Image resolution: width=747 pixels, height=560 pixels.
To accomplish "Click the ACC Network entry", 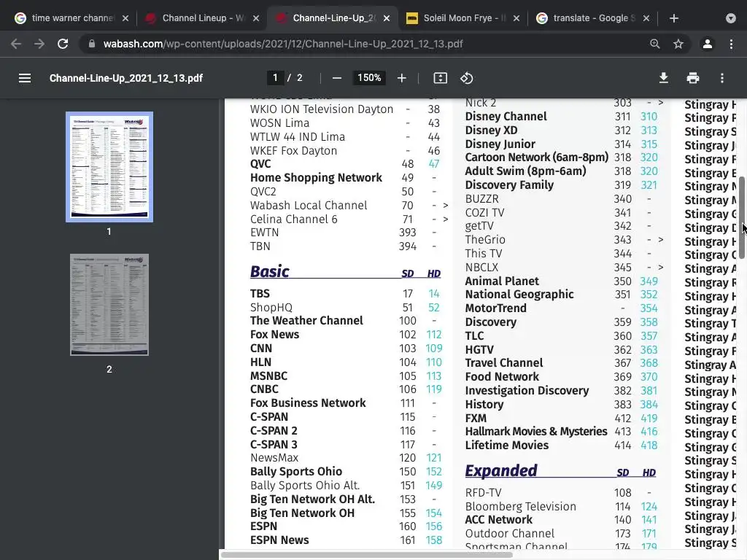I will click(x=498, y=519).
